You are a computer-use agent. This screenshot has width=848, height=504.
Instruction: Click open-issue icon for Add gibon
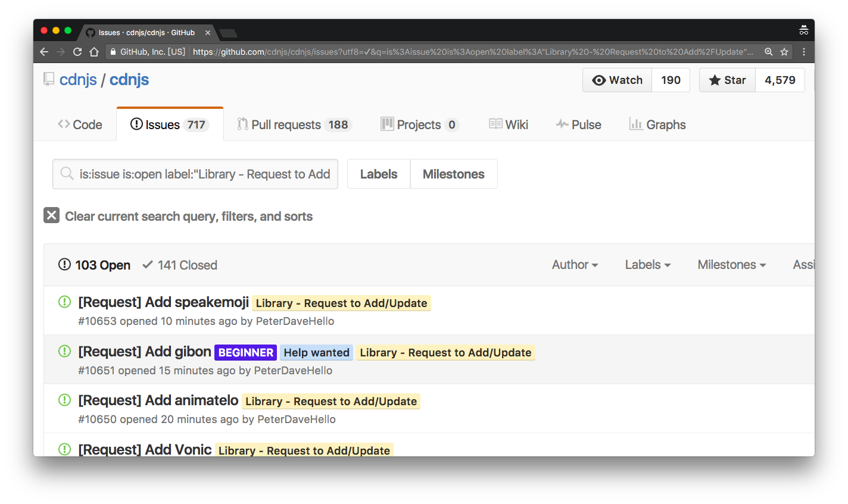[x=64, y=351]
